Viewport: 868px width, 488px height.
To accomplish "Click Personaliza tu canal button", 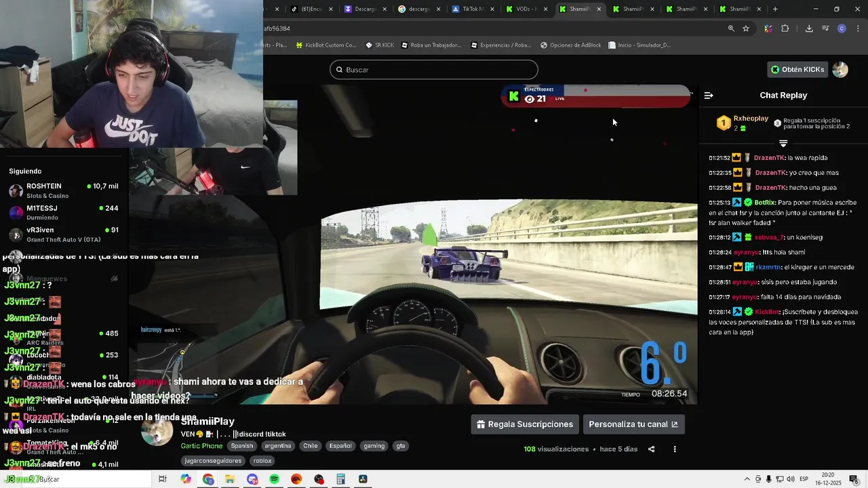I will 633,424.
